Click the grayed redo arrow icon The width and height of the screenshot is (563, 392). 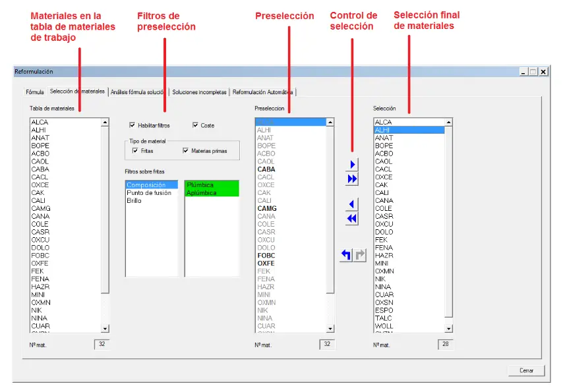[359, 255]
